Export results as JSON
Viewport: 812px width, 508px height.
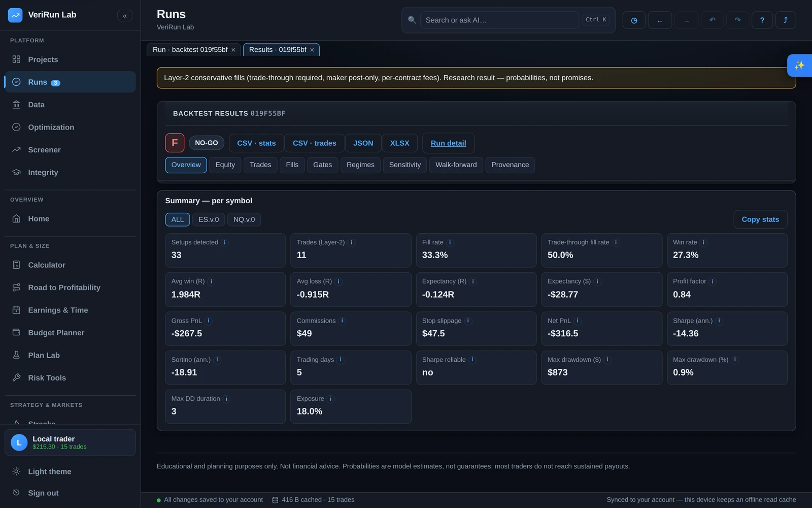[x=363, y=143]
